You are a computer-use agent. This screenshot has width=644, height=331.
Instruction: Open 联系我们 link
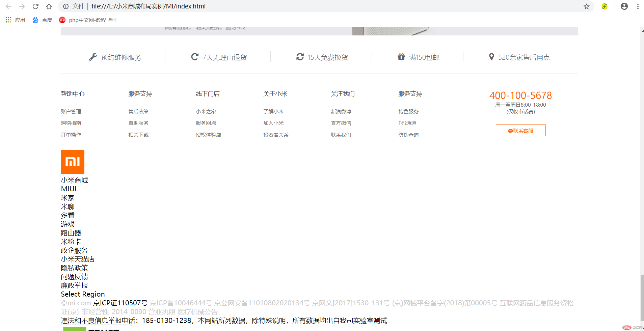(341, 135)
